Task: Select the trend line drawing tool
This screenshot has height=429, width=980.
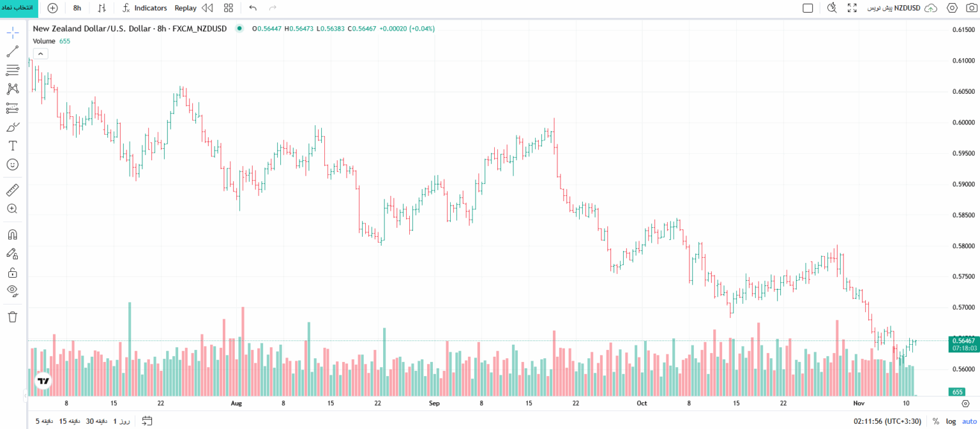Action: [13, 52]
